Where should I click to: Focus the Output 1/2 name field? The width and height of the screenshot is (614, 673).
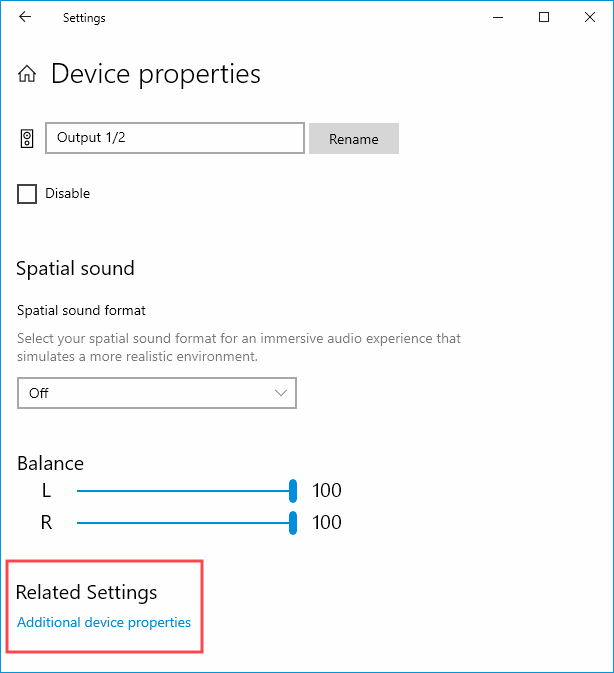(x=175, y=138)
